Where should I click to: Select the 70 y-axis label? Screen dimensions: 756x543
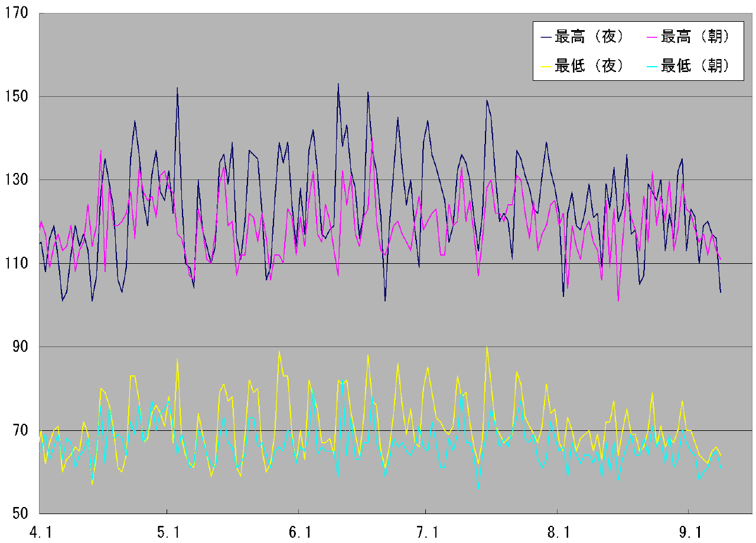[x=21, y=430]
